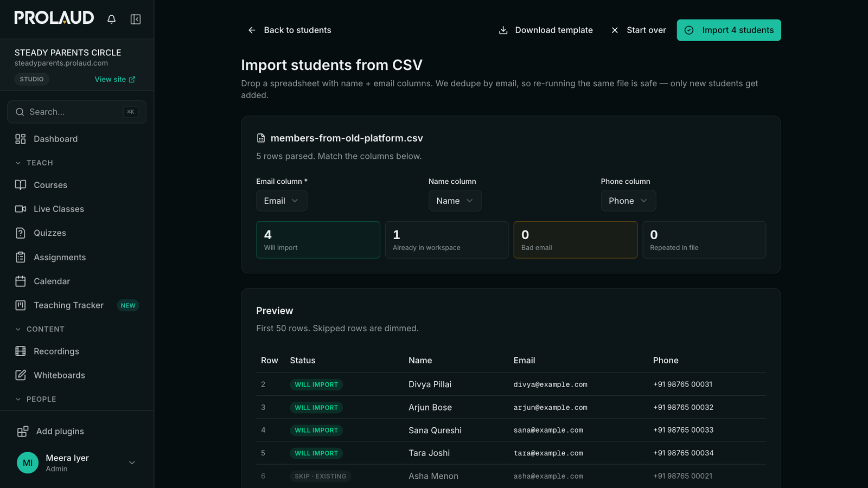Select the Repeated in file card
The image size is (868, 488).
coord(704,240)
